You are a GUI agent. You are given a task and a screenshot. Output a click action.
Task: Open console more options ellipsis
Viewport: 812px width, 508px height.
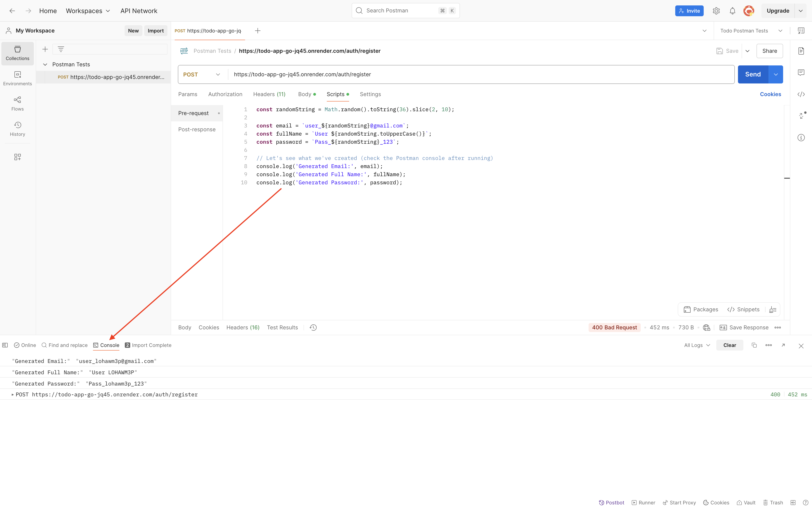[769, 345]
